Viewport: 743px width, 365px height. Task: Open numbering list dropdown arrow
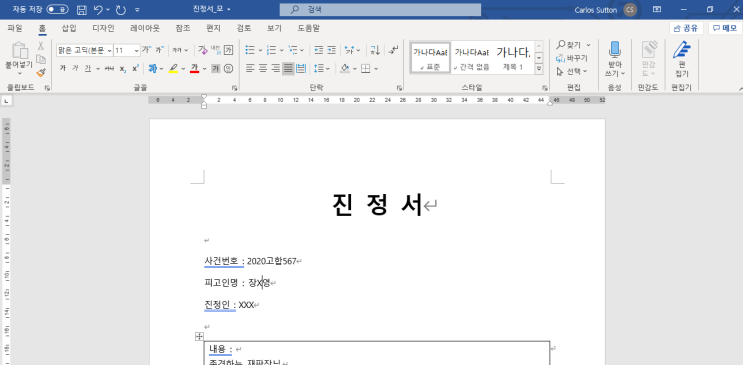(x=281, y=50)
